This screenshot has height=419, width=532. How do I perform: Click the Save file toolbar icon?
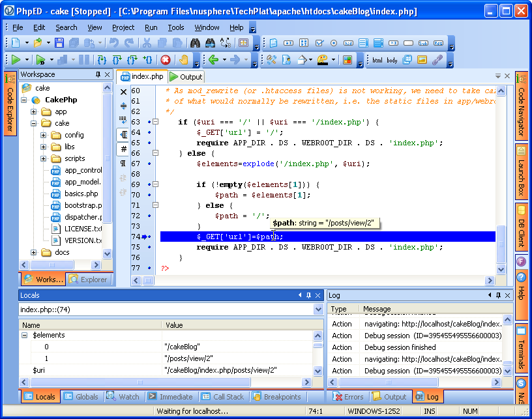[x=59, y=43]
